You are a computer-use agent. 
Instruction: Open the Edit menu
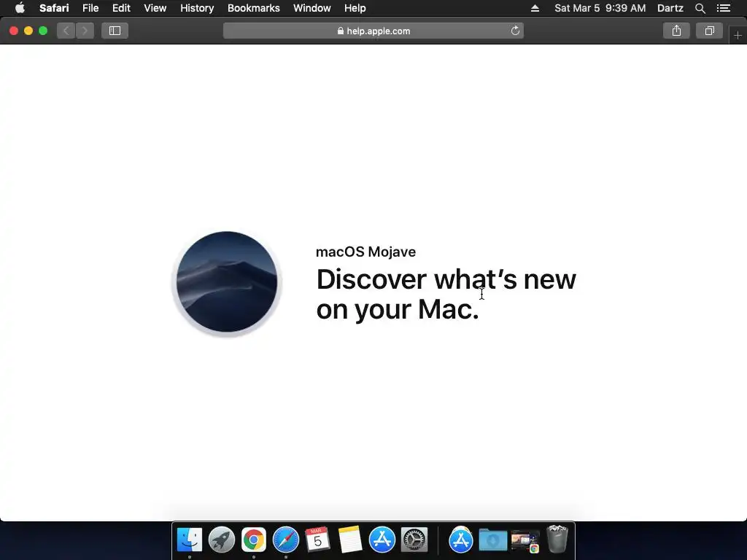coord(121,8)
